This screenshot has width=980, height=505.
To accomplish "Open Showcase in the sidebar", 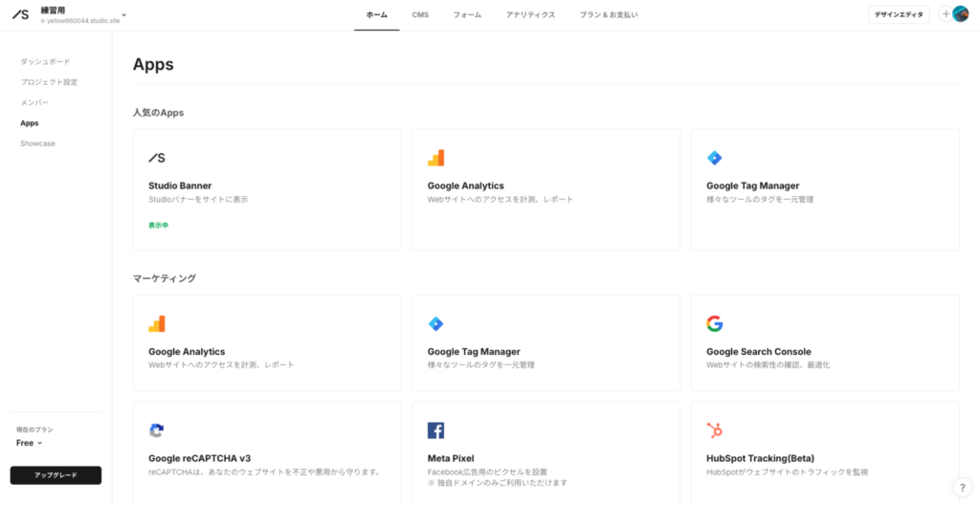I will [x=37, y=143].
